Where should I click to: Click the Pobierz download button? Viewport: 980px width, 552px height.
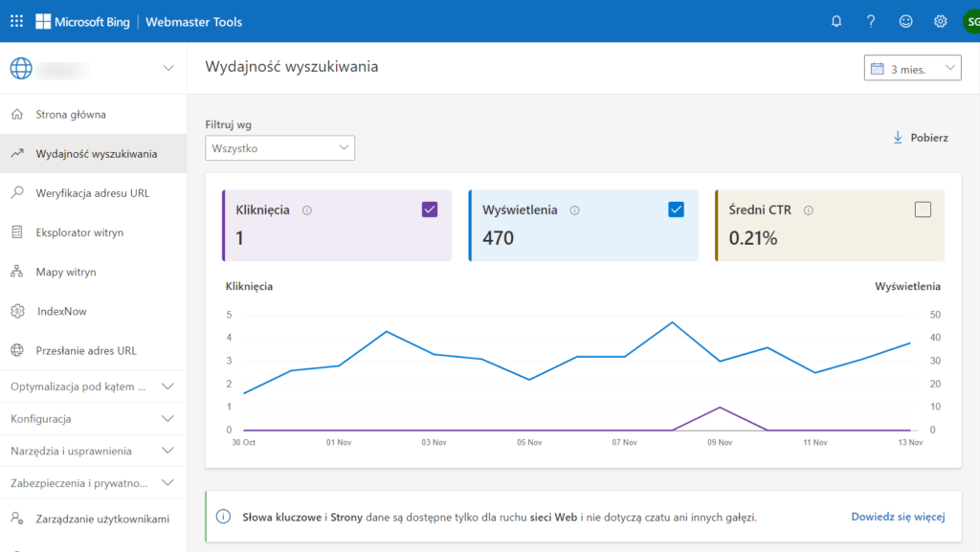pos(920,138)
